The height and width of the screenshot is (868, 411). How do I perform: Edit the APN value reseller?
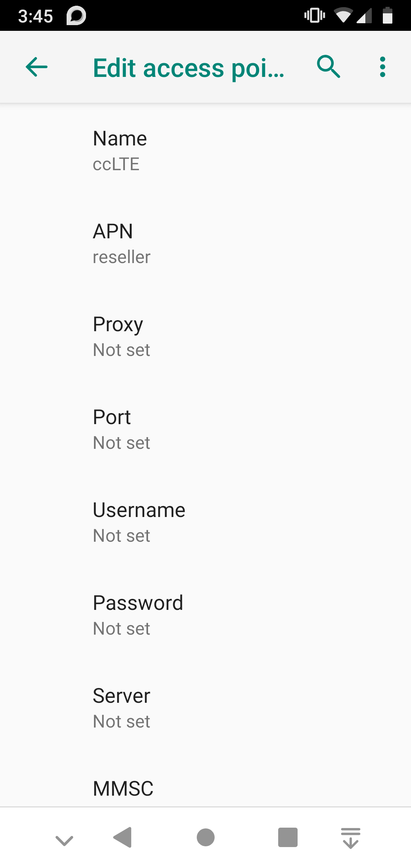(205, 244)
